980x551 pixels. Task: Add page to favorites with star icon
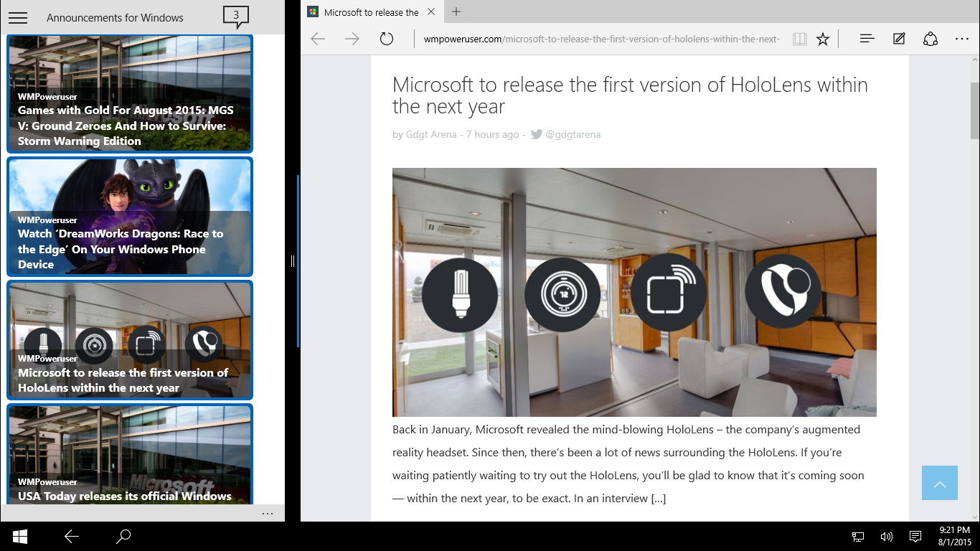823,39
